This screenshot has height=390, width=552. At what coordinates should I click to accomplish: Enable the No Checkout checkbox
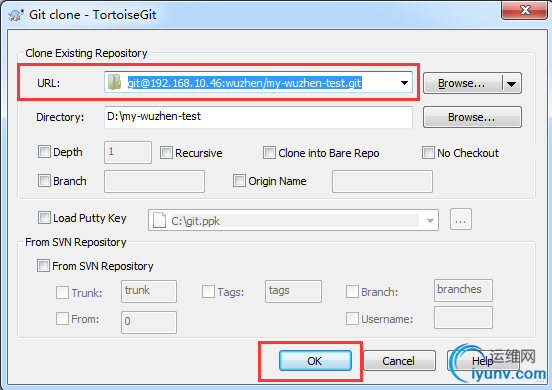(x=428, y=153)
